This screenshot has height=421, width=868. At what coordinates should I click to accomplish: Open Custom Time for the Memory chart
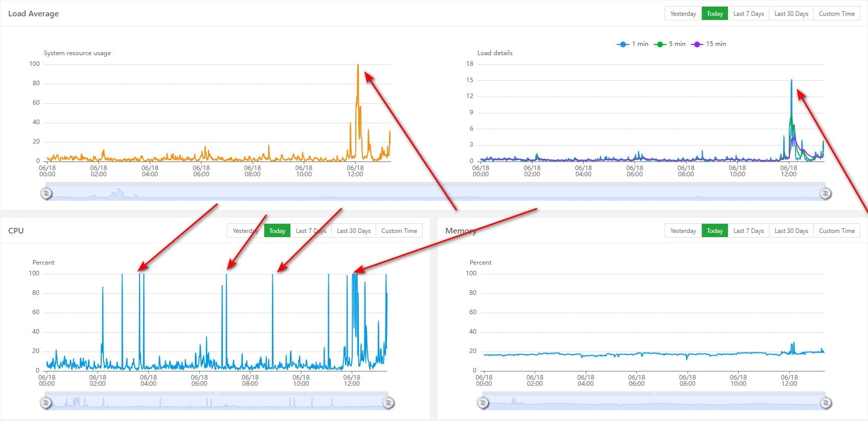[837, 231]
